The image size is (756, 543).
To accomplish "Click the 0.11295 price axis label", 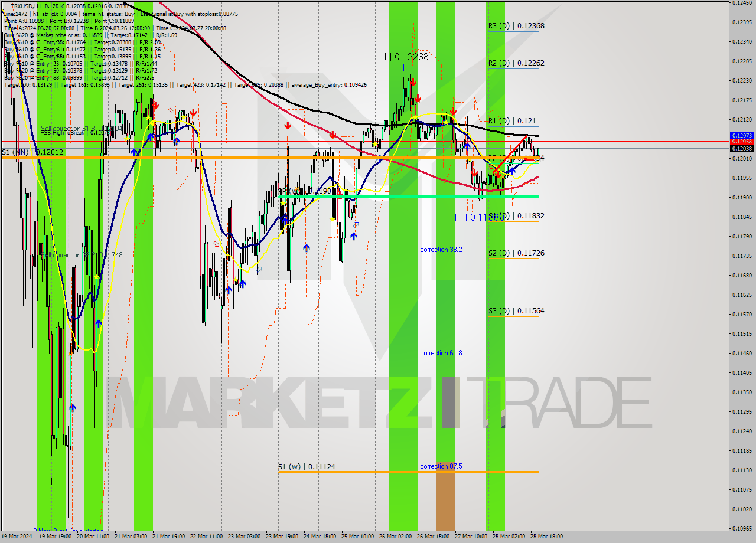I will point(742,411).
